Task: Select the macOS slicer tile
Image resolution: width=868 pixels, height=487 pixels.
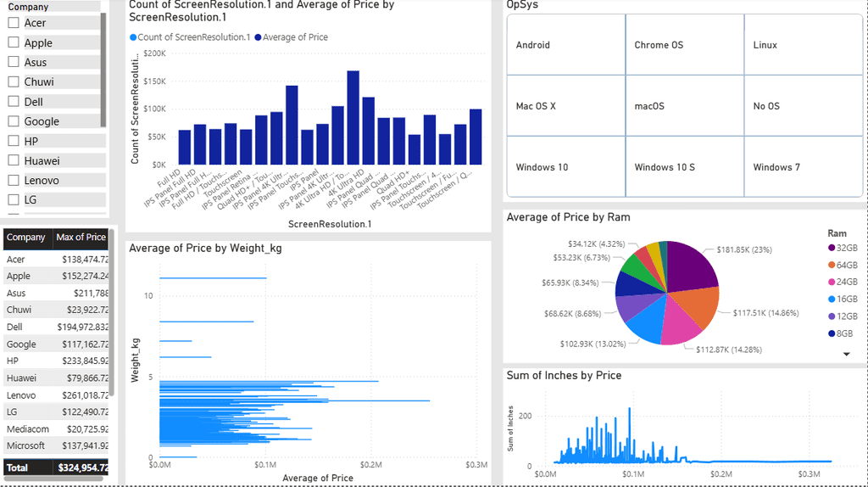Action: pyautogui.click(x=685, y=106)
